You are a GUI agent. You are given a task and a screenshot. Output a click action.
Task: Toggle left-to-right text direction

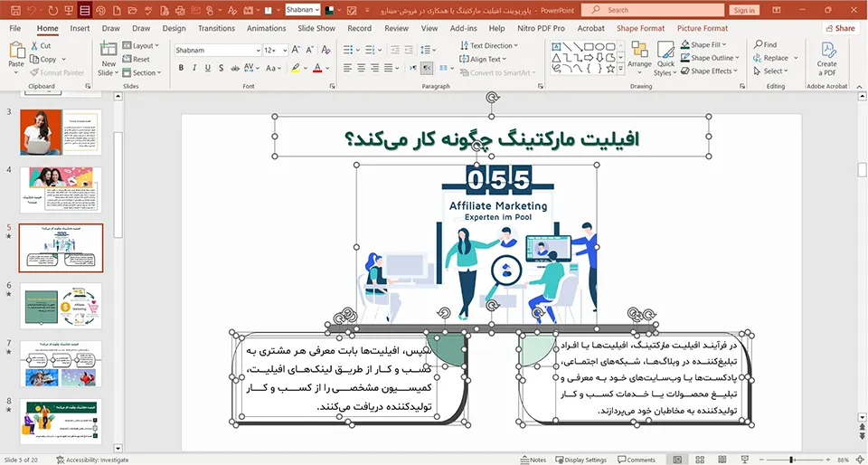pyautogui.click(x=413, y=68)
